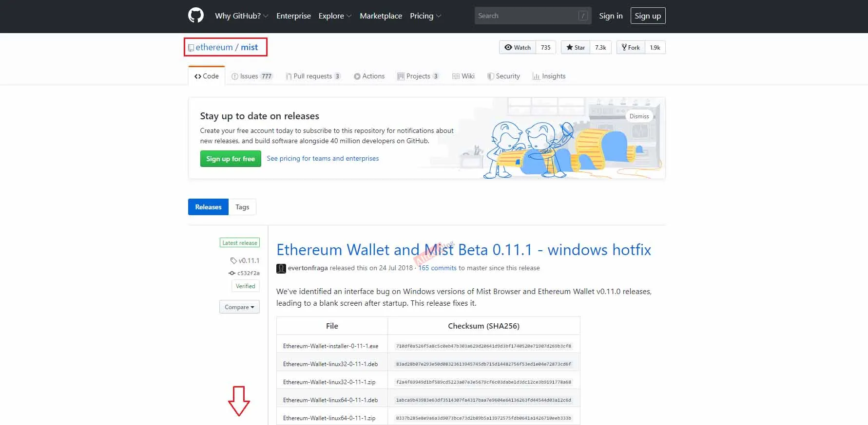Open See pricing for teams and enterprises
This screenshot has width=868, height=425.
(x=323, y=158)
